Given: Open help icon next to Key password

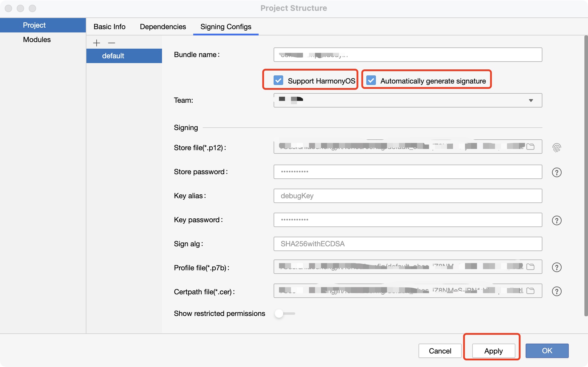Looking at the screenshot, I should (x=556, y=220).
